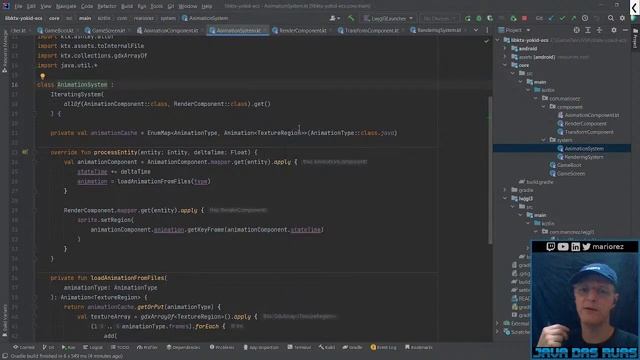Expand the gradle folder in Project tree

click(x=505, y=190)
